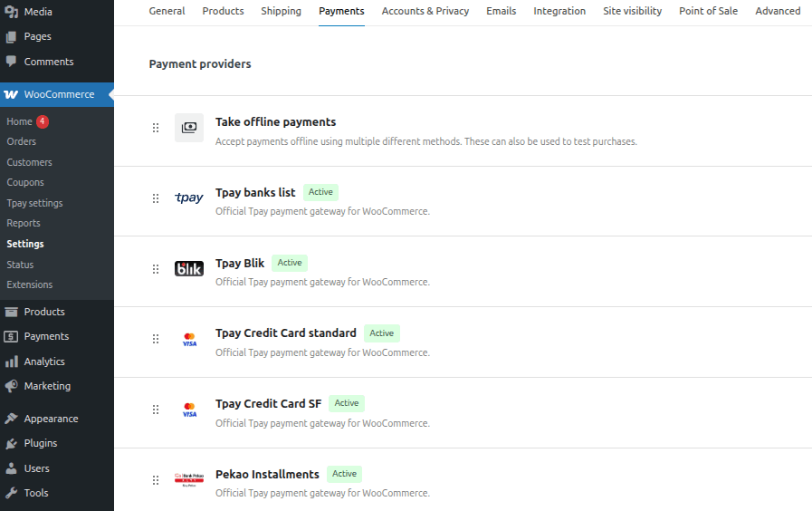Click the Blik logo icon
This screenshot has width=812, height=511.
[189, 269]
